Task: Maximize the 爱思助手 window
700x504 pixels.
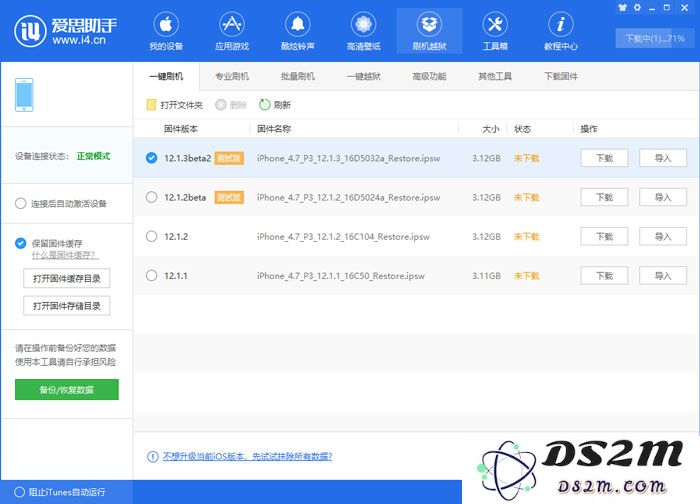Action: (x=667, y=8)
